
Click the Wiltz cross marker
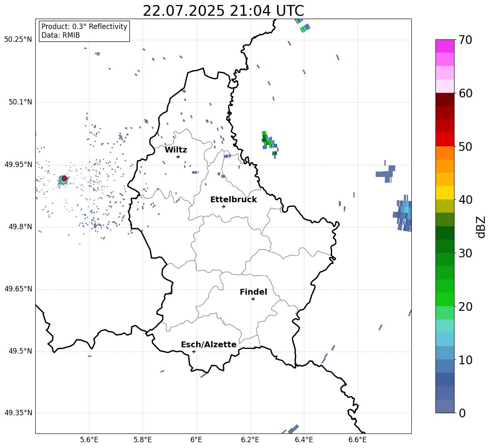coord(178,157)
